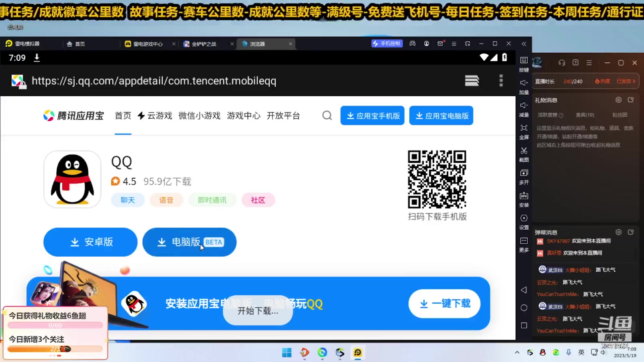Click the 语音 tag

(x=166, y=200)
